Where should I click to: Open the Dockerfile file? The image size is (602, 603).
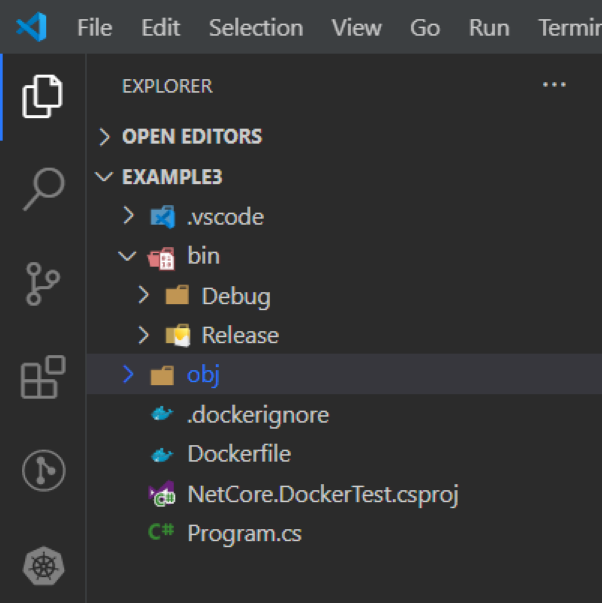(x=239, y=454)
